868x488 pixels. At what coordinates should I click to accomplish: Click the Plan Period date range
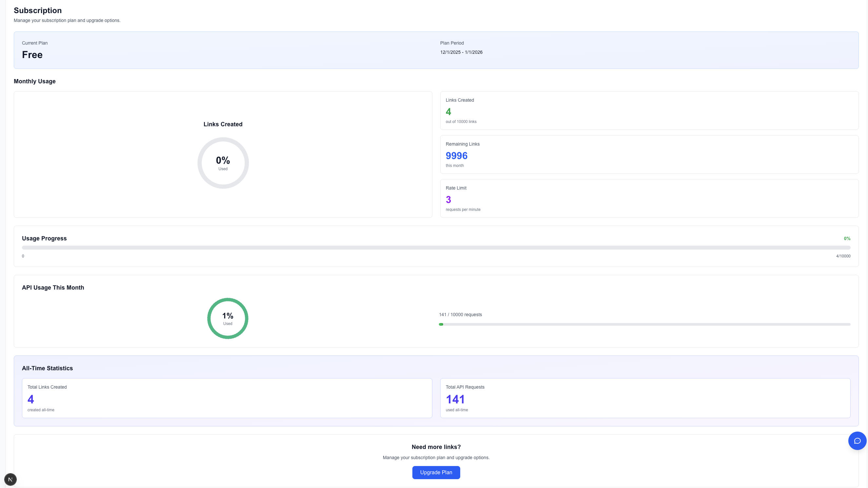tap(461, 52)
